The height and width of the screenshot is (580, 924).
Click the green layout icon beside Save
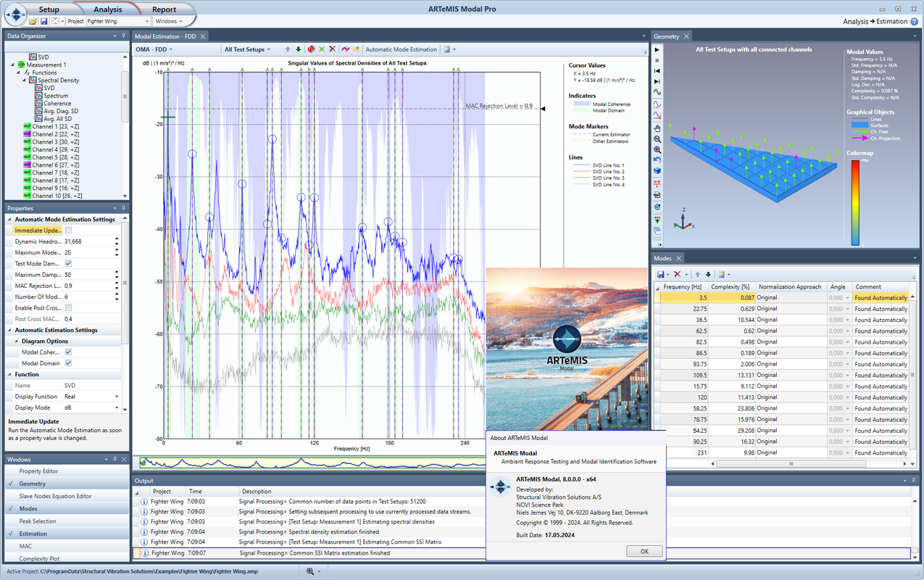54,21
